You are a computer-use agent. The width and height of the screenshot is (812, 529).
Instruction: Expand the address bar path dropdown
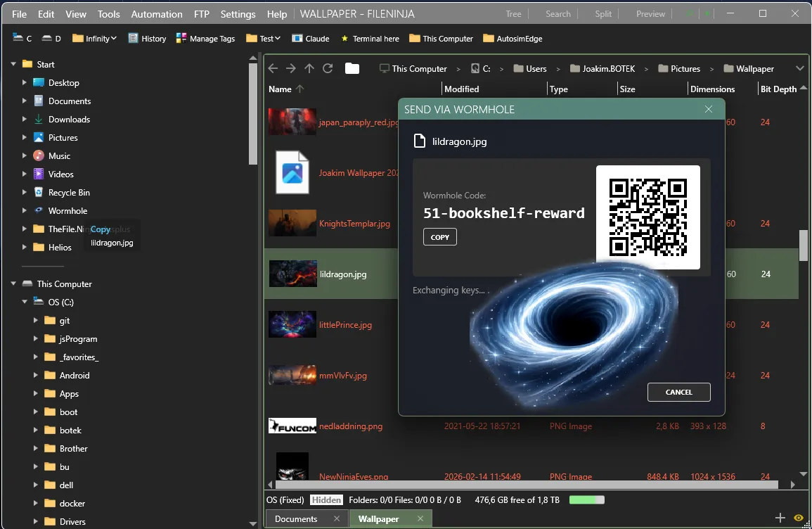coord(799,68)
